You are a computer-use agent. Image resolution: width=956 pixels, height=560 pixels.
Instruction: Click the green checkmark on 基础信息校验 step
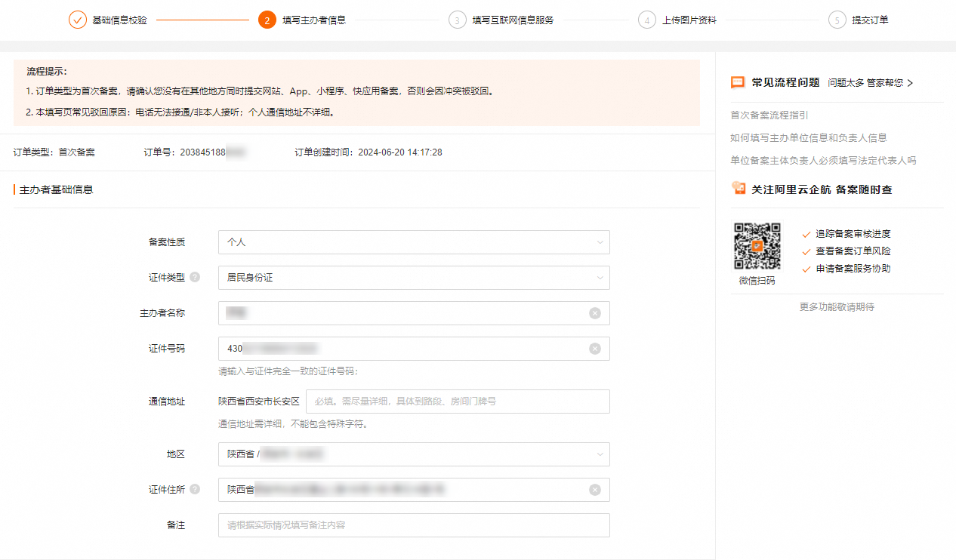tap(78, 20)
